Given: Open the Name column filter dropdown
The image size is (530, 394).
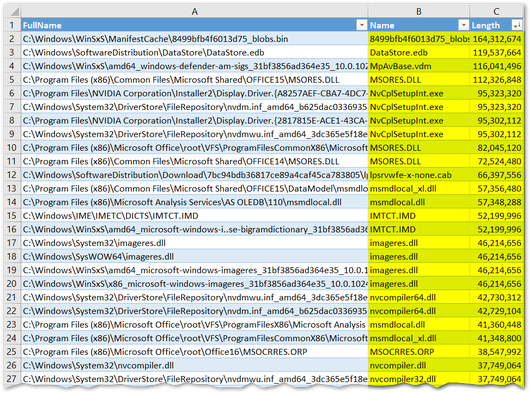Looking at the screenshot, I should pos(463,25).
